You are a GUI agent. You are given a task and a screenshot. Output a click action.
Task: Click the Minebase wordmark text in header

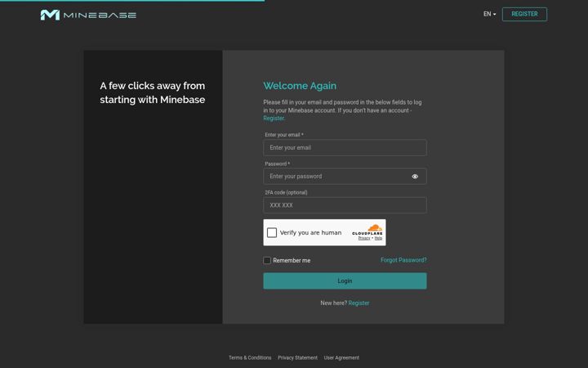coord(100,16)
